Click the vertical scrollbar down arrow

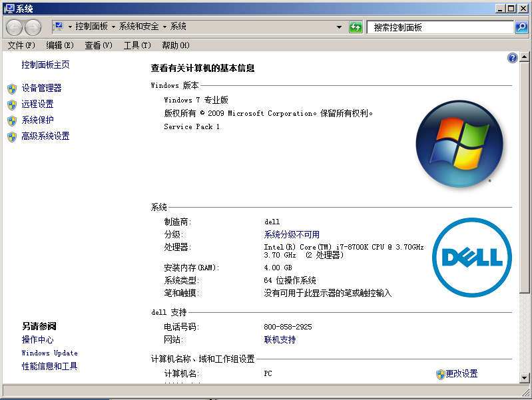[524, 377]
